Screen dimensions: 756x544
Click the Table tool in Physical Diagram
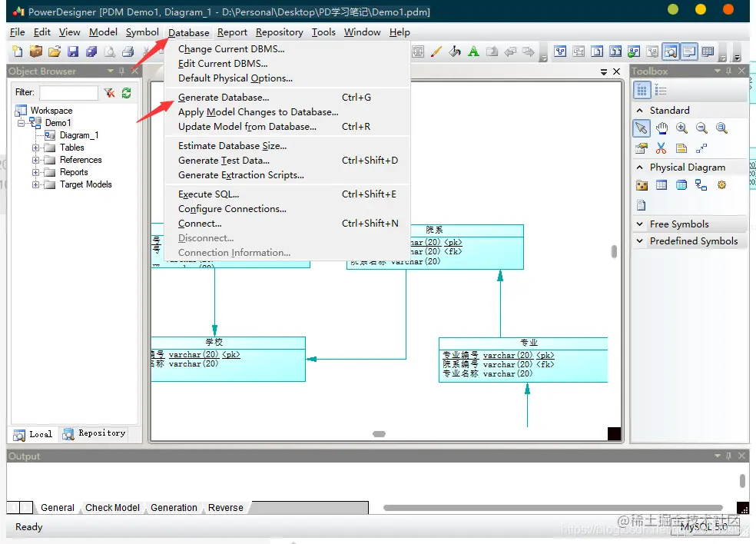pyautogui.click(x=661, y=185)
